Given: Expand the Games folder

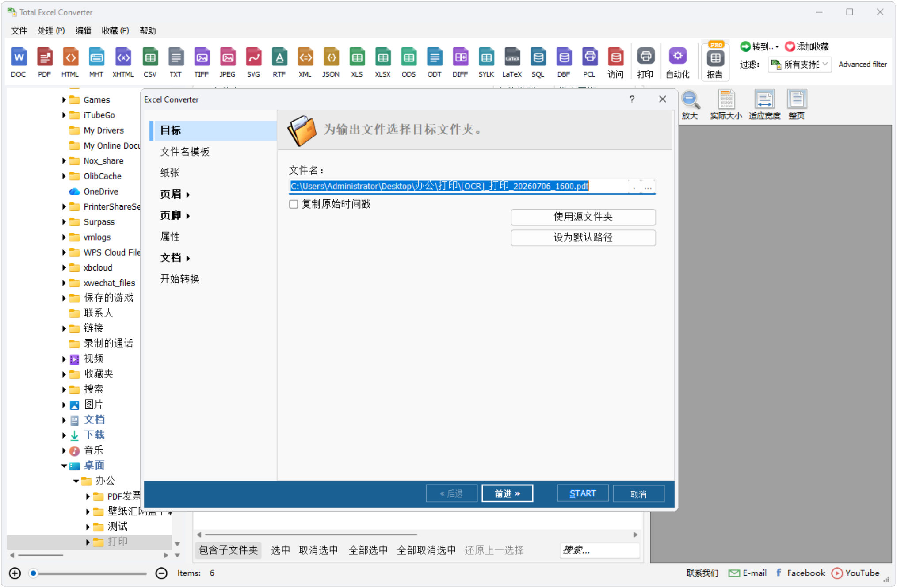Looking at the screenshot, I should (x=64, y=100).
